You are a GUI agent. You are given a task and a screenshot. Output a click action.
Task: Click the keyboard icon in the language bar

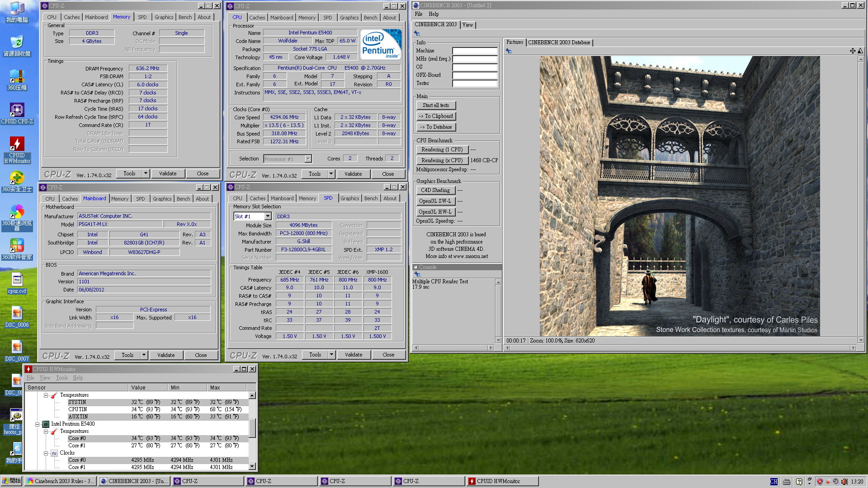(x=787, y=482)
